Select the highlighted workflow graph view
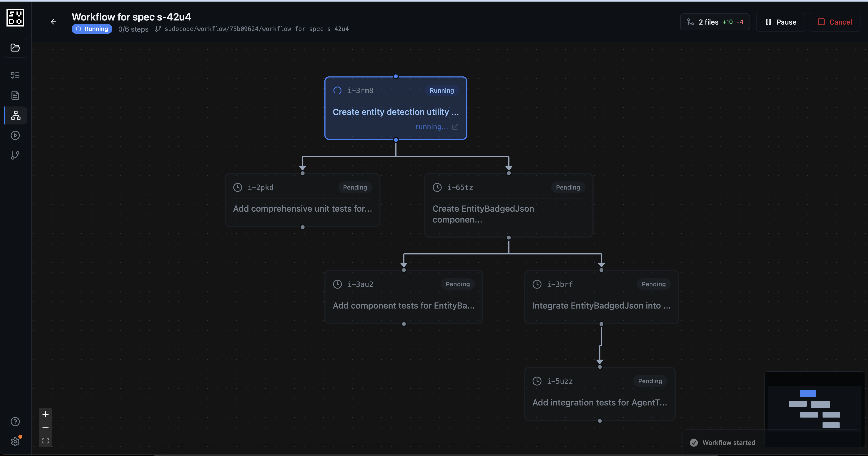Viewport: 868px width, 456px height. pos(15,115)
